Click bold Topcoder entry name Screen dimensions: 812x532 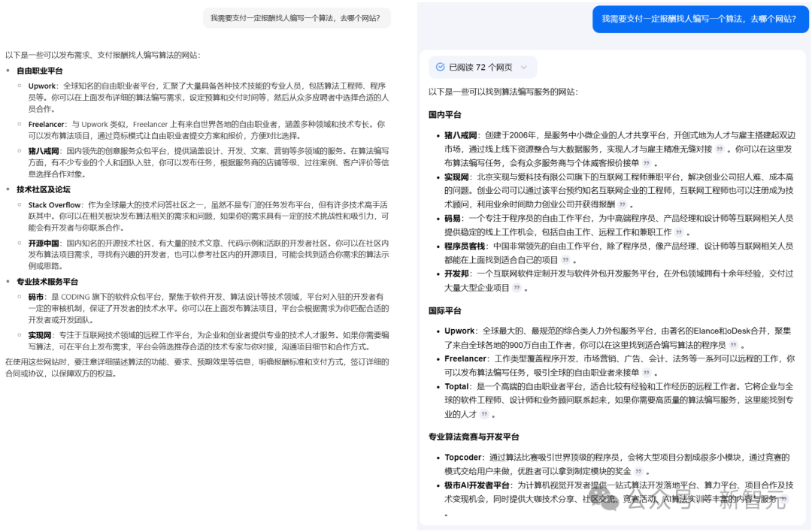click(x=463, y=458)
